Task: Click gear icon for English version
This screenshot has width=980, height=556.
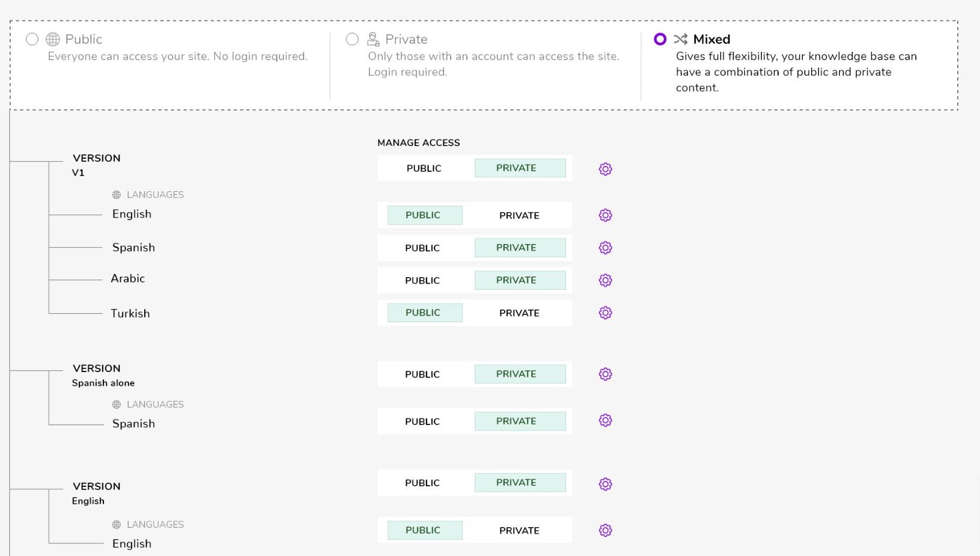Action: 605,484
